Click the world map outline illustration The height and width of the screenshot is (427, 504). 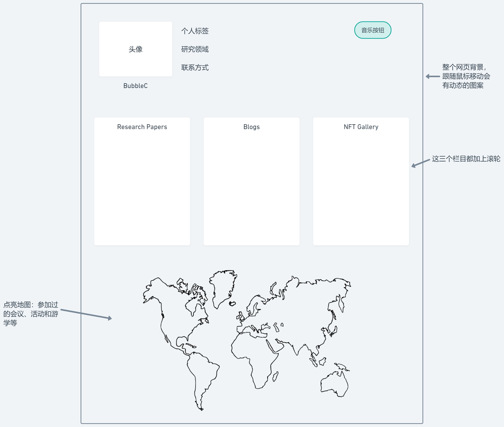coord(247,340)
